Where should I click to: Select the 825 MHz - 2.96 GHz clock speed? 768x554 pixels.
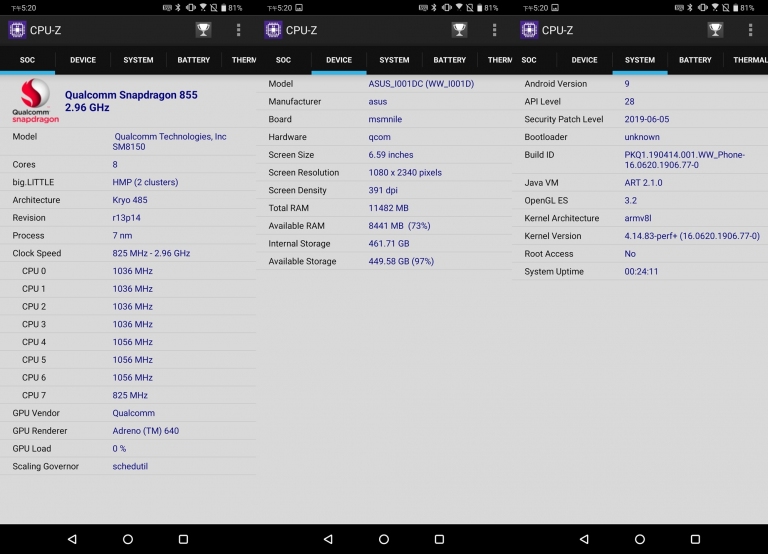point(151,253)
